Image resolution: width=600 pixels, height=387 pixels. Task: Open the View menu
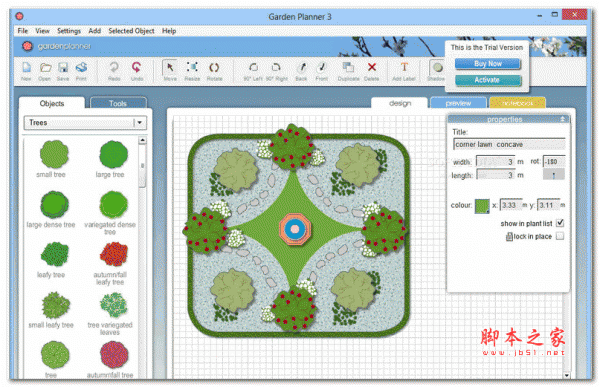point(42,31)
